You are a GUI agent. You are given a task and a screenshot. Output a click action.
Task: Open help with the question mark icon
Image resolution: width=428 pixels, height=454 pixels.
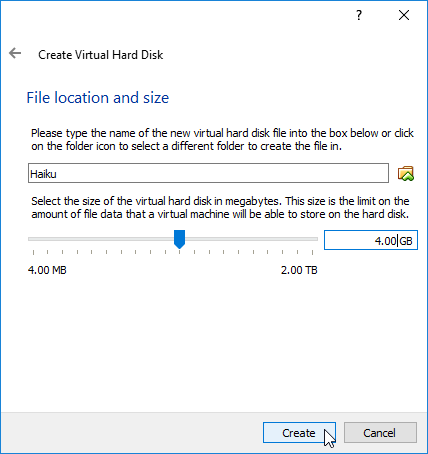tap(359, 15)
